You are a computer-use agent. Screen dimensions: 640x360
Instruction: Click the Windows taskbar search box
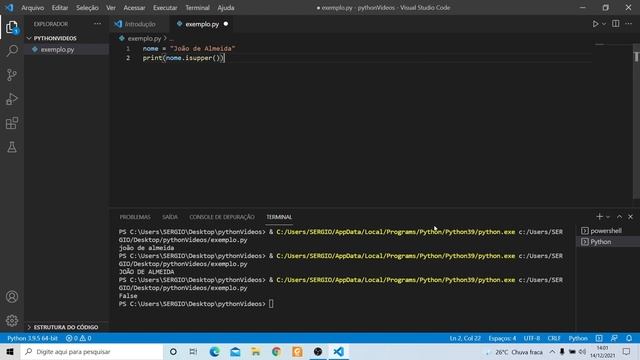click(x=92, y=352)
